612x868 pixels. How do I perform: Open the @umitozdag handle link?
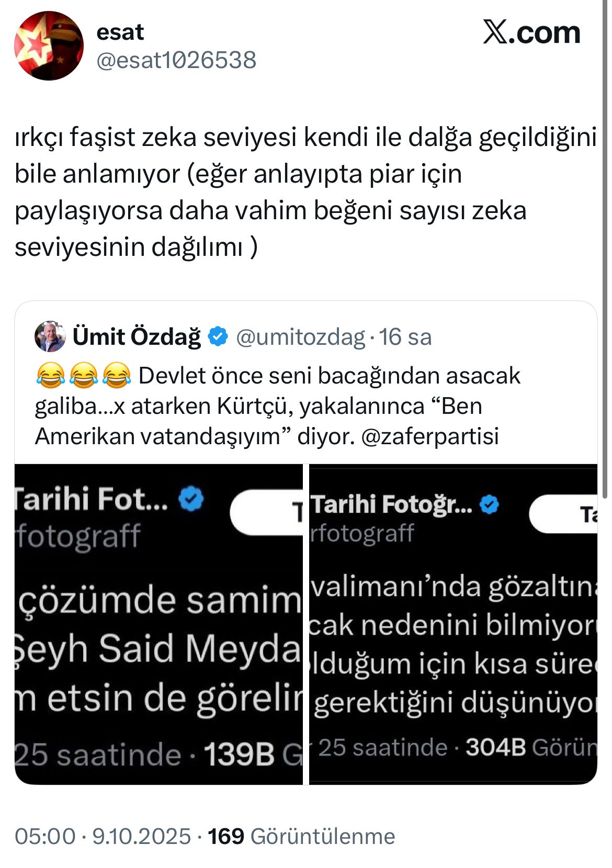click(300, 337)
